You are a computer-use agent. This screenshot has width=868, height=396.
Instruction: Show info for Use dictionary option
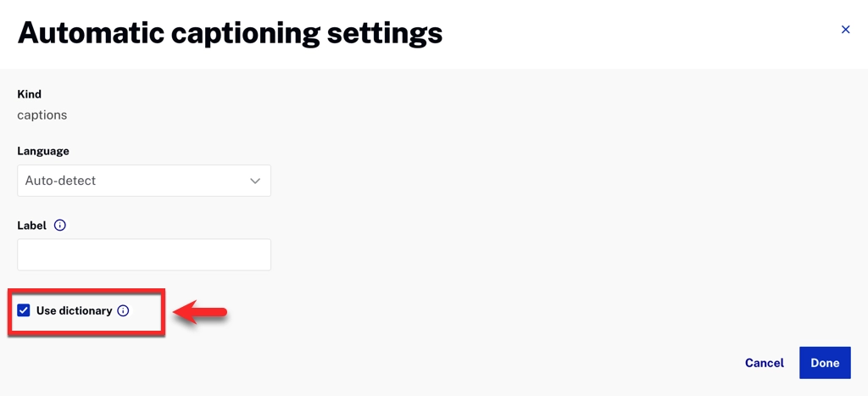tap(123, 311)
